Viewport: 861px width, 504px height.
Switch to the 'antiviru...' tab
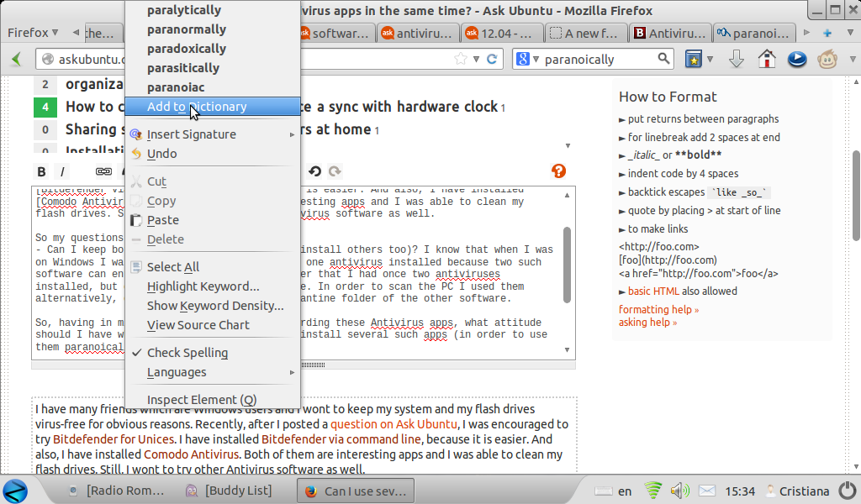[418, 34]
